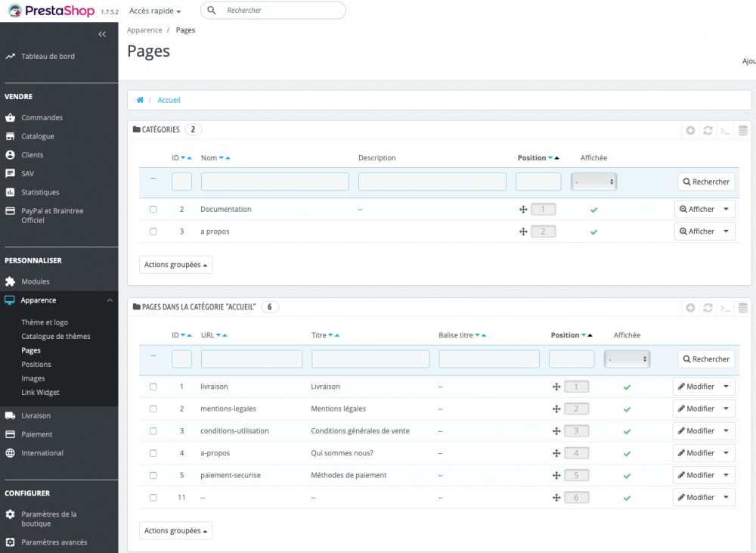The width and height of the screenshot is (756, 553).
Task: Grab the move handle of livraison page
Action: [556, 387]
